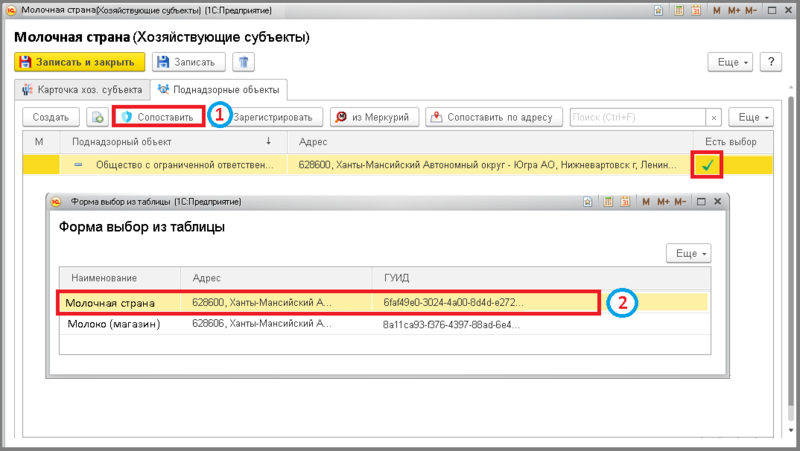Switch to Карточка хоз. субъекта tab
Image resolution: width=800 pixels, height=451 pixels.
tap(82, 90)
